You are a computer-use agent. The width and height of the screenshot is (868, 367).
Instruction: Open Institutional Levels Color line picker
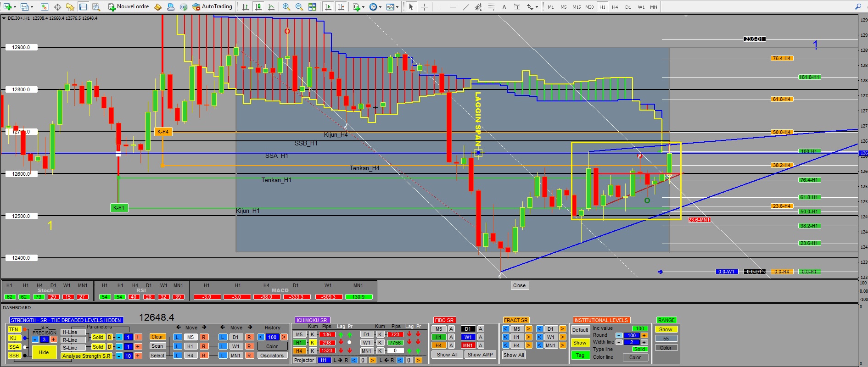pos(635,357)
